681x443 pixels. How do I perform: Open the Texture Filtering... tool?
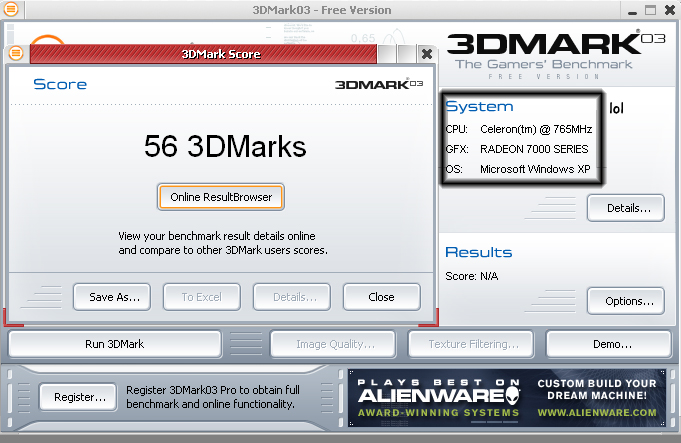pos(471,344)
